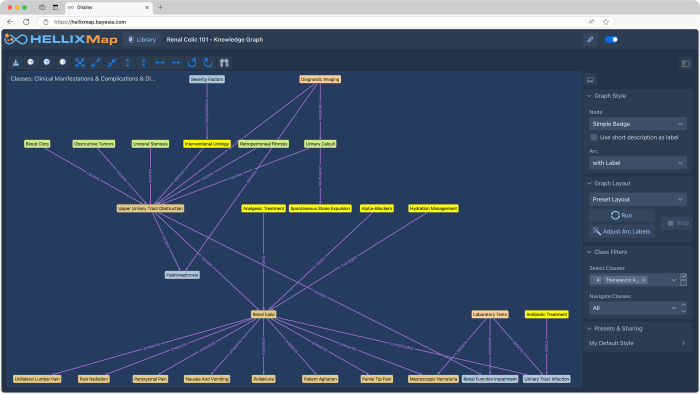Toggle the blue switch in header
The image size is (700, 394).
[x=611, y=39]
